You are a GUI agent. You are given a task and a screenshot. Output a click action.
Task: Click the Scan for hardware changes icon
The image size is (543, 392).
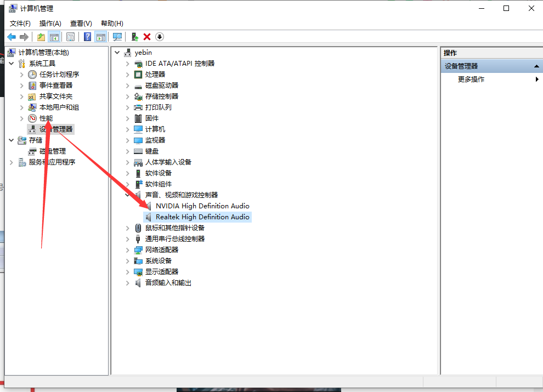117,37
